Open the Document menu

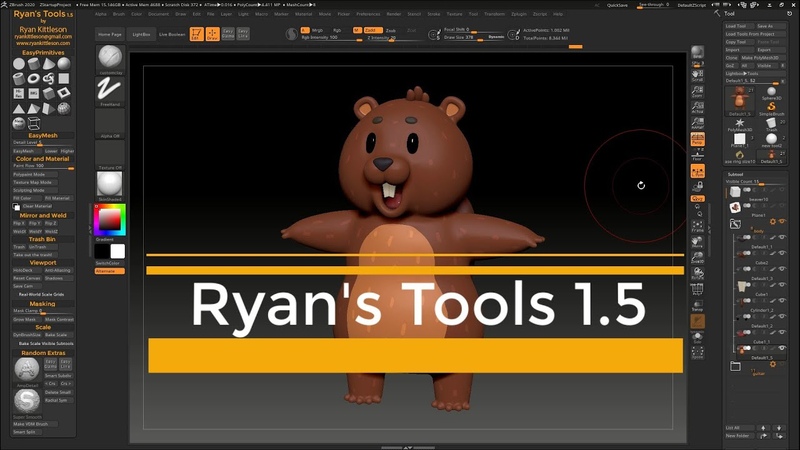[x=159, y=14]
